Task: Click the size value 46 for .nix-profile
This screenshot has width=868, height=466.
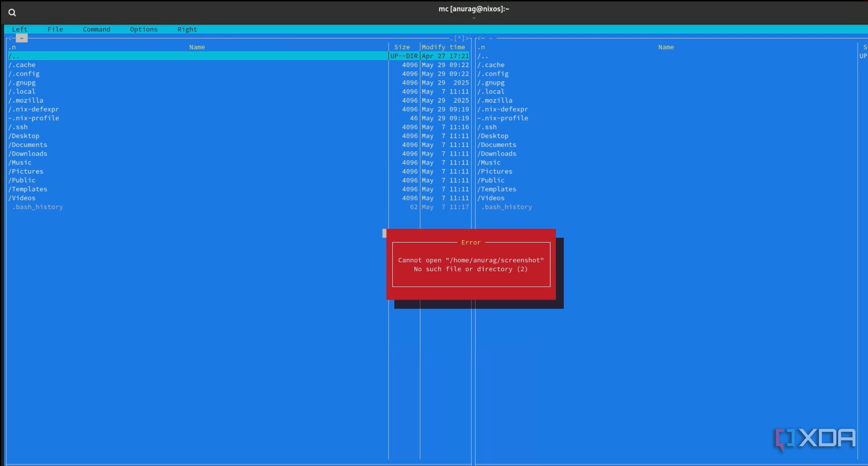Action: pyautogui.click(x=414, y=118)
